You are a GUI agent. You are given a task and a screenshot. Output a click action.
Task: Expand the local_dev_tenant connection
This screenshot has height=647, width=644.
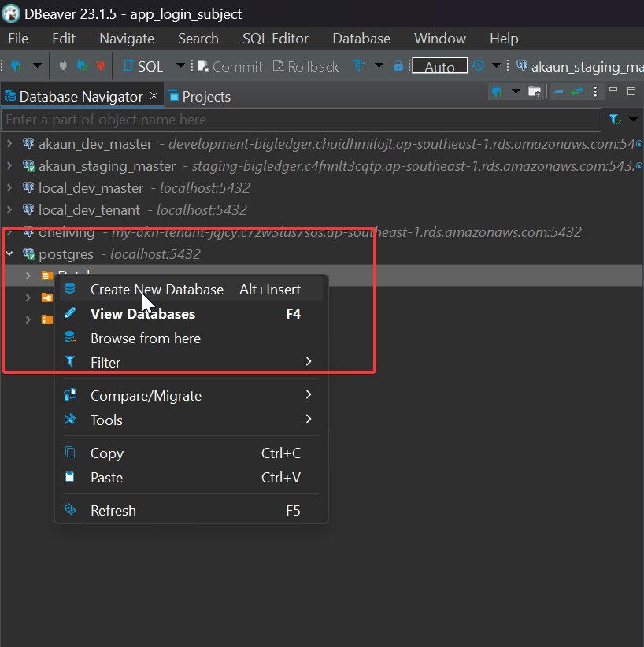(x=9, y=209)
